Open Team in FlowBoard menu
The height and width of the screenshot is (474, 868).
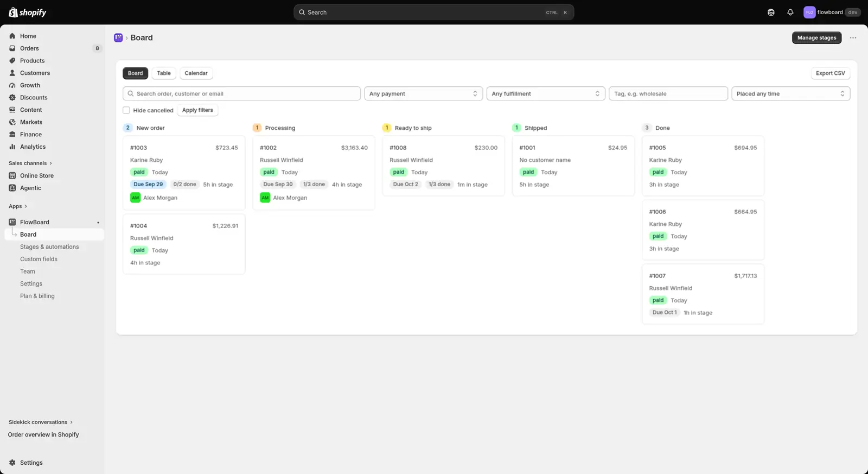coord(28,271)
